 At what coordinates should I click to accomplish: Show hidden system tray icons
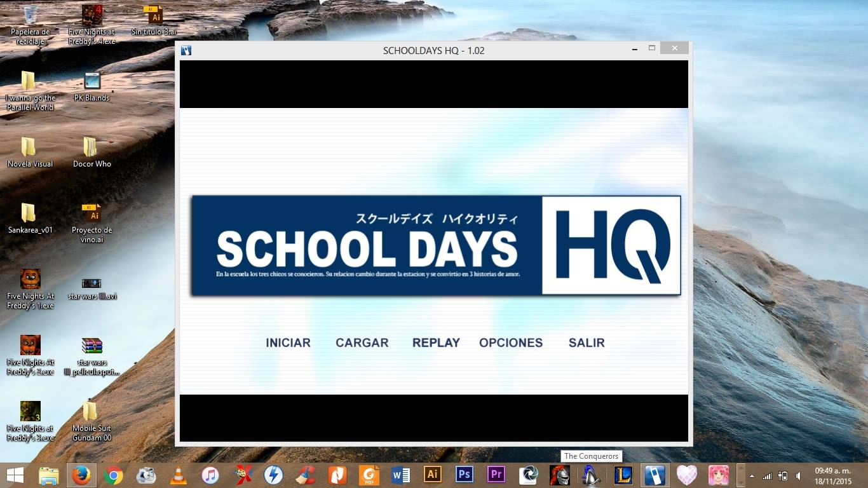coord(752,476)
